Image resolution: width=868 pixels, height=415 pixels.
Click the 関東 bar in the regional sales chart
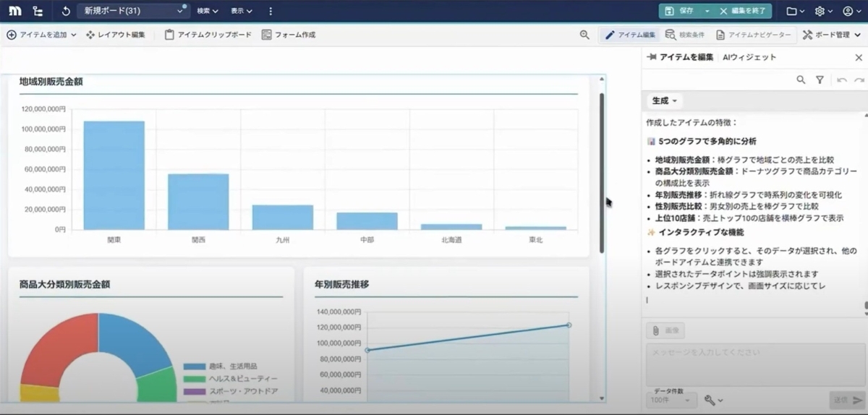click(114, 175)
